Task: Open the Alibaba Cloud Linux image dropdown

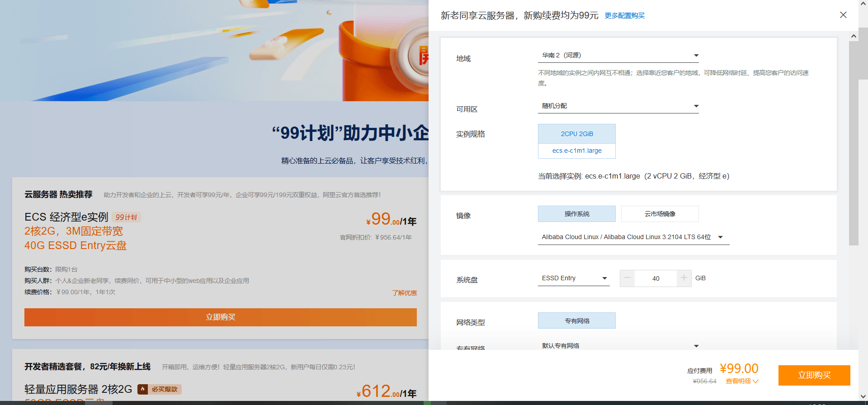Action: coord(634,237)
